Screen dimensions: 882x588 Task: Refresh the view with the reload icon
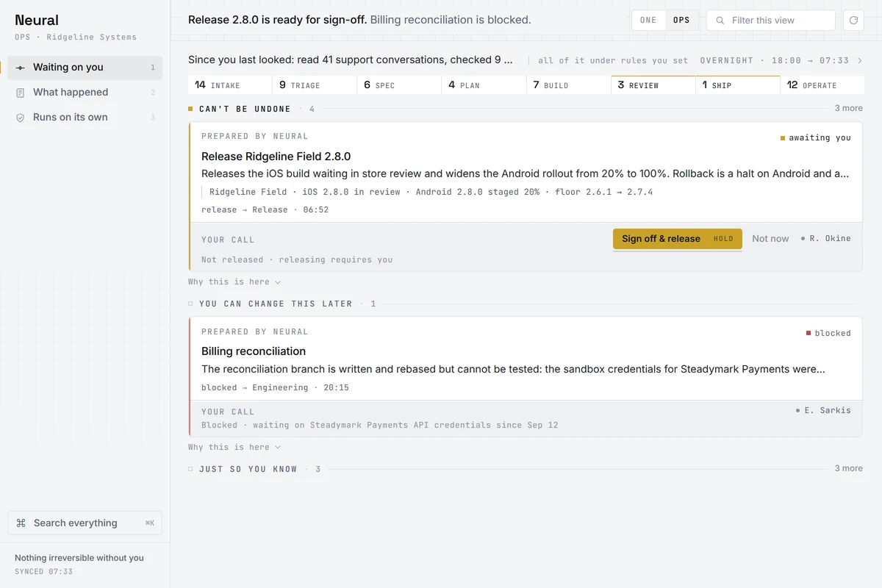(x=853, y=21)
